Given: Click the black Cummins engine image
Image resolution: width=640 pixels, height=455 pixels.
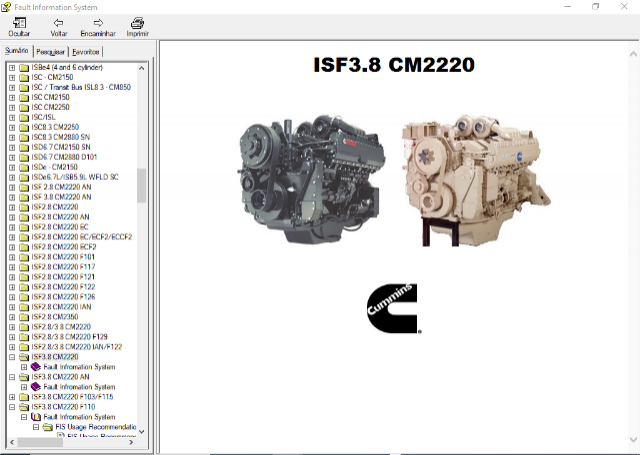Looking at the screenshot, I should (x=311, y=180).
